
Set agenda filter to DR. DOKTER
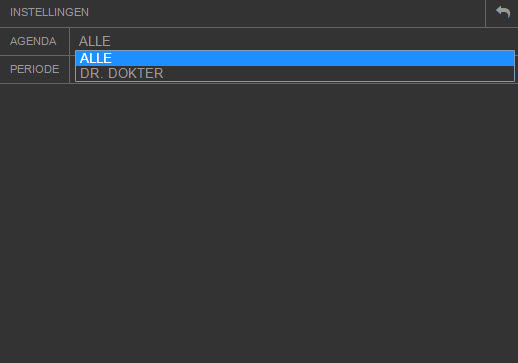click(295, 73)
